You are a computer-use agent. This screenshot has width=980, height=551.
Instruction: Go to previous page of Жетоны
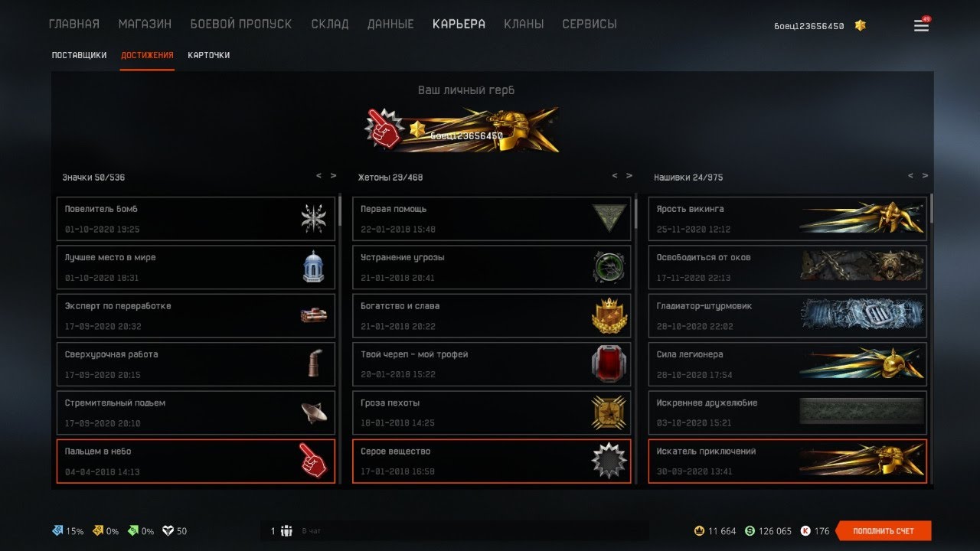614,176
